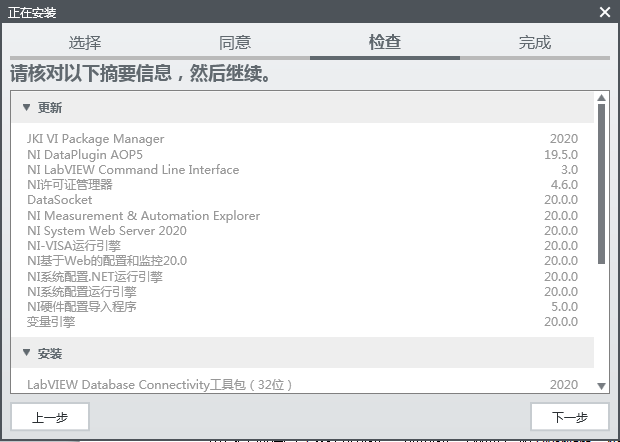
Task: Switch to the 选择 step tab
Action: 85,43
